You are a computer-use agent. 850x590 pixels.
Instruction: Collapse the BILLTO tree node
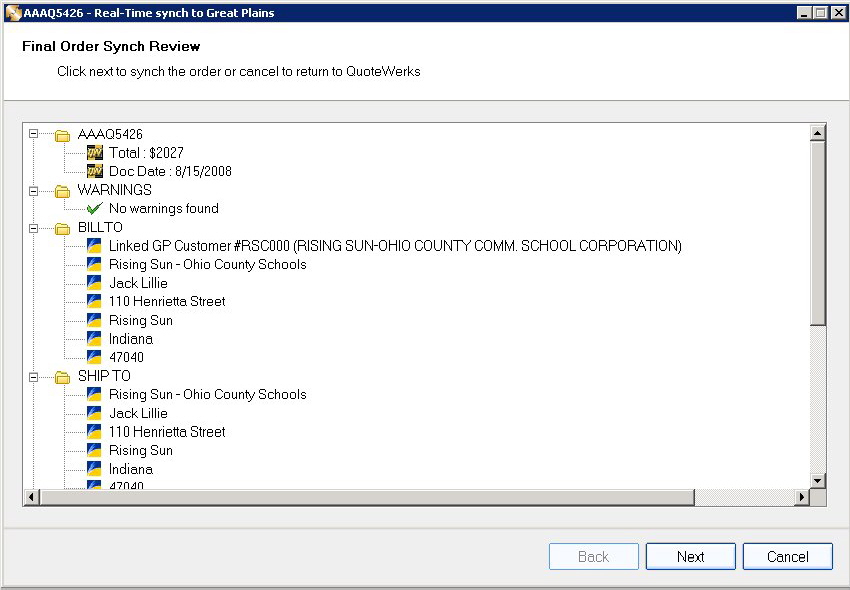pos(34,228)
